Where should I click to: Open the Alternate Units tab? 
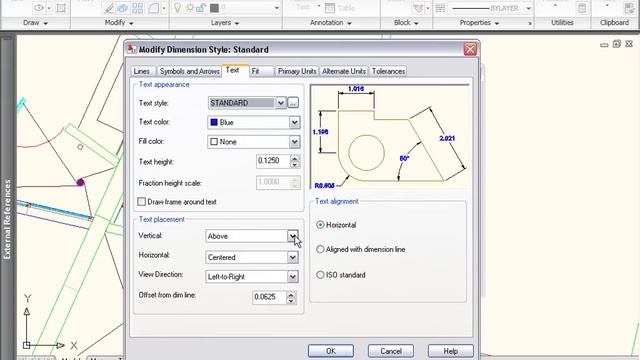[344, 71]
